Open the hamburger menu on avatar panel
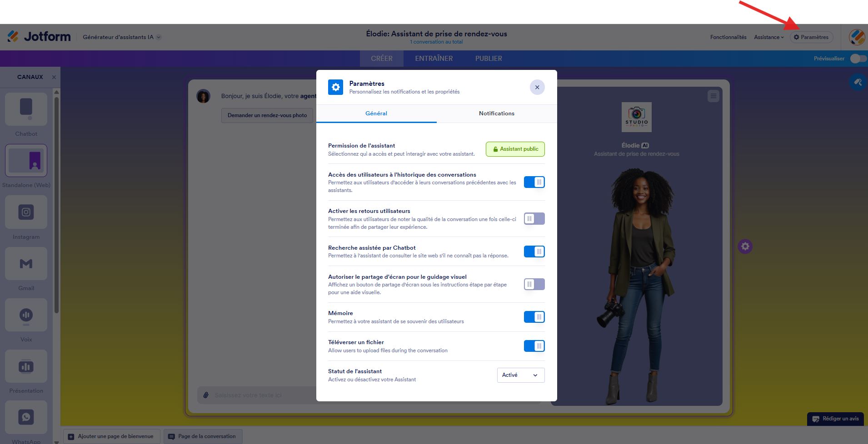This screenshot has width=868, height=444. click(x=713, y=96)
